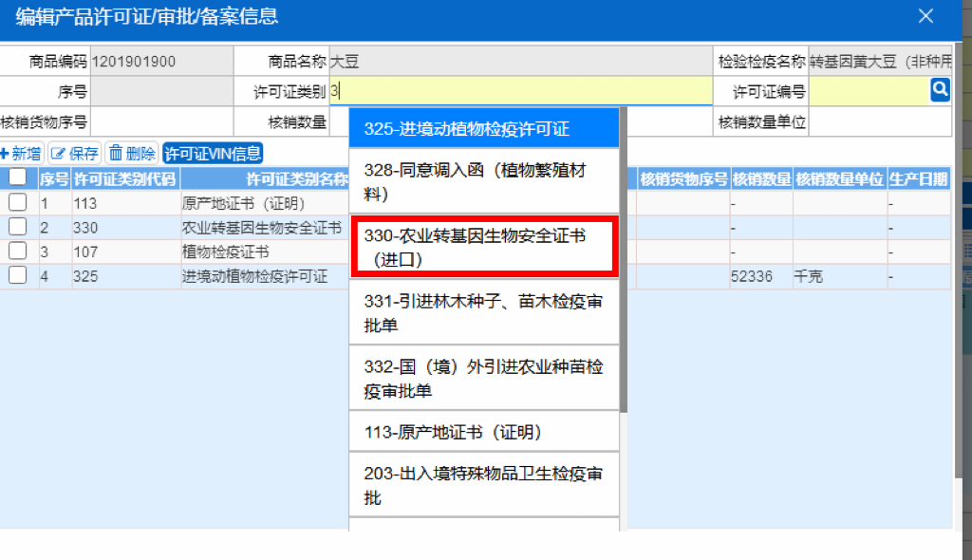Select 332-国（境）外引进农业种苗检疫审批单

click(484, 375)
